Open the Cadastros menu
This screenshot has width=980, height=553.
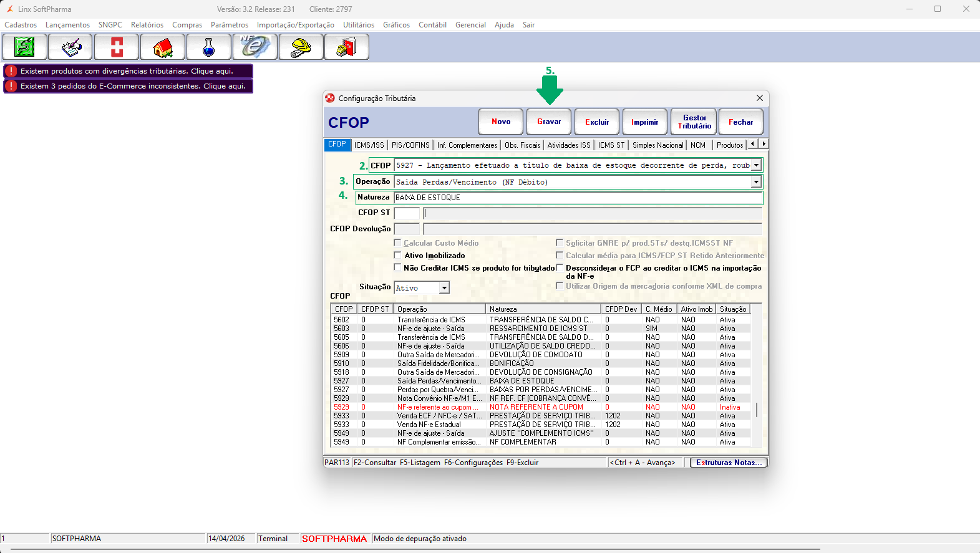[x=21, y=25]
